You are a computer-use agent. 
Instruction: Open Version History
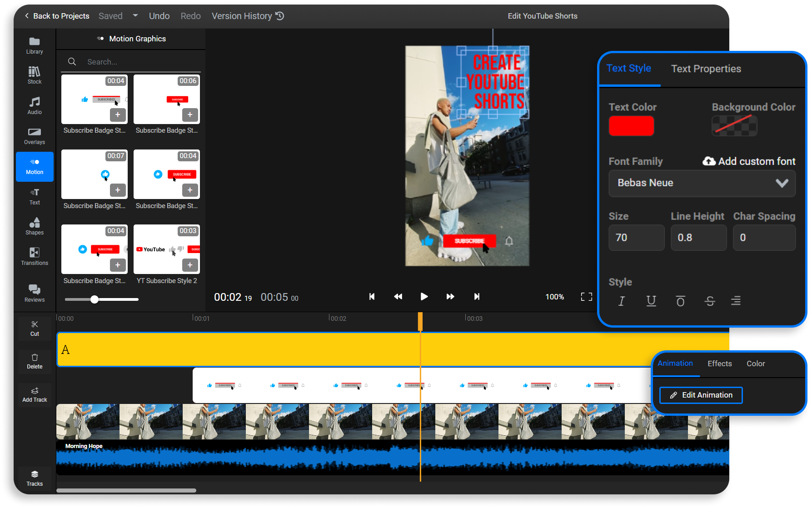pos(248,16)
